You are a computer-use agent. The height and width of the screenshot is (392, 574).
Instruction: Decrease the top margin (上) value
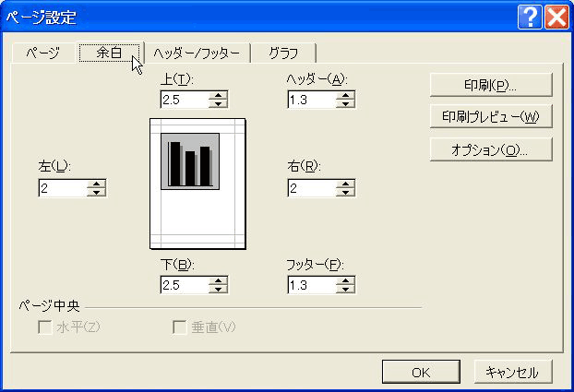coord(218,104)
